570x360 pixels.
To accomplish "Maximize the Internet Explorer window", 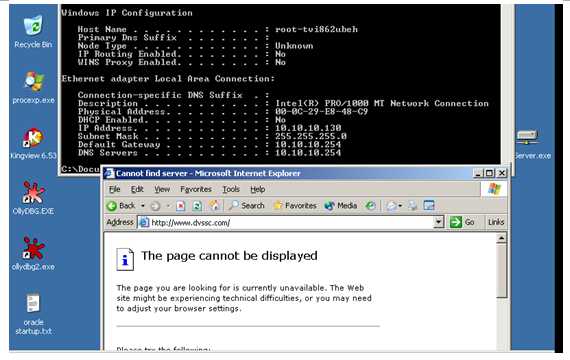I will coord(489,173).
